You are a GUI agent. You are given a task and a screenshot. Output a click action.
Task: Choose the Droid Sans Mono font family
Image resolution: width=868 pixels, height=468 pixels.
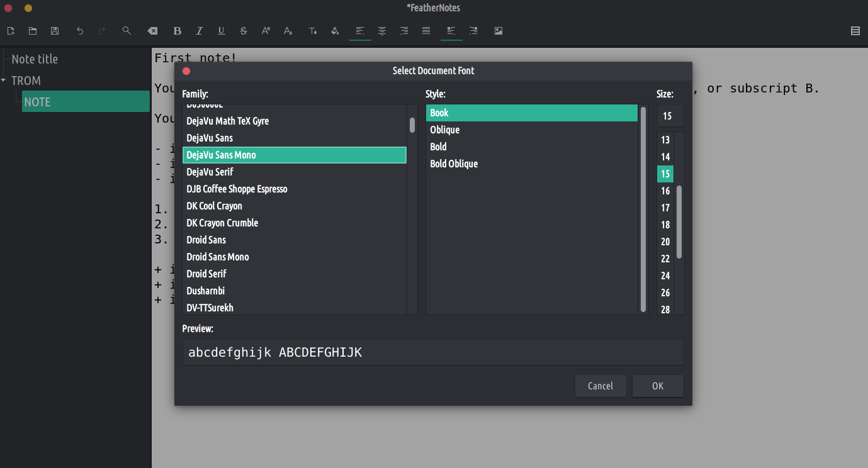[x=218, y=257]
